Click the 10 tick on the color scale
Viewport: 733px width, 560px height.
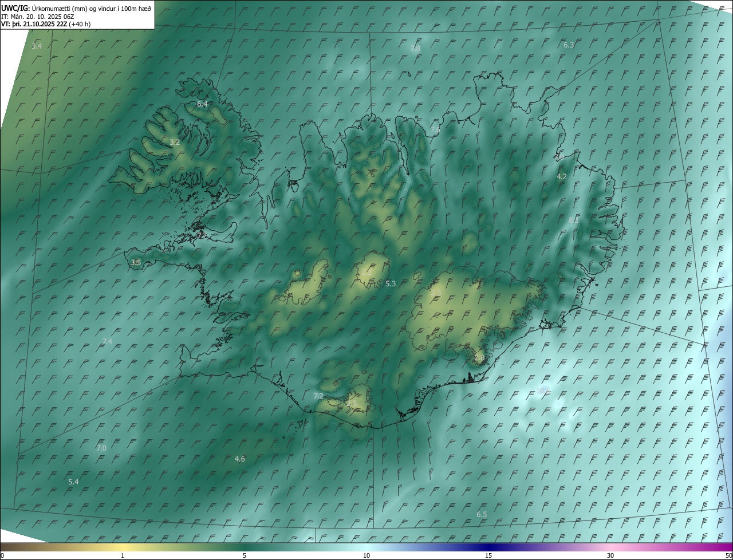[366, 555]
